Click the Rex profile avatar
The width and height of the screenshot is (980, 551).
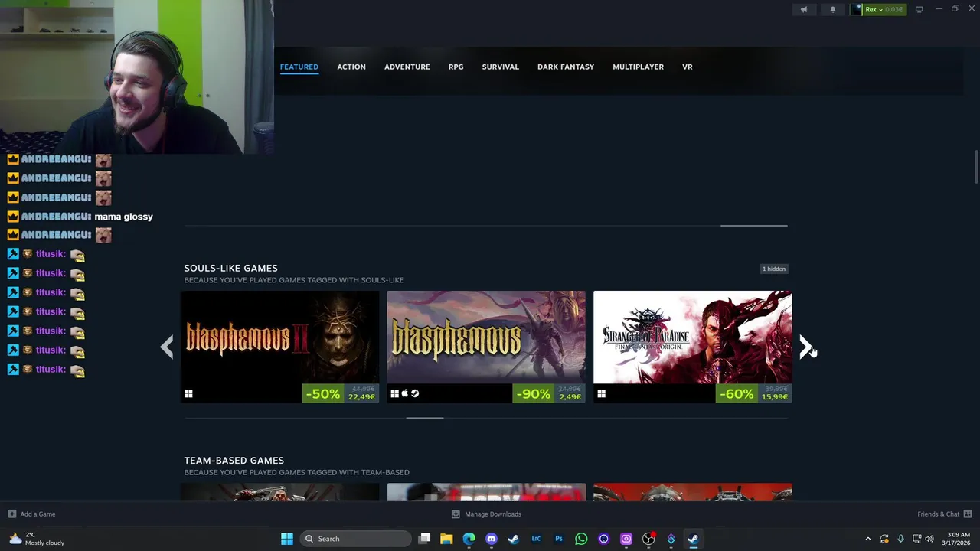(x=856, y=9)
